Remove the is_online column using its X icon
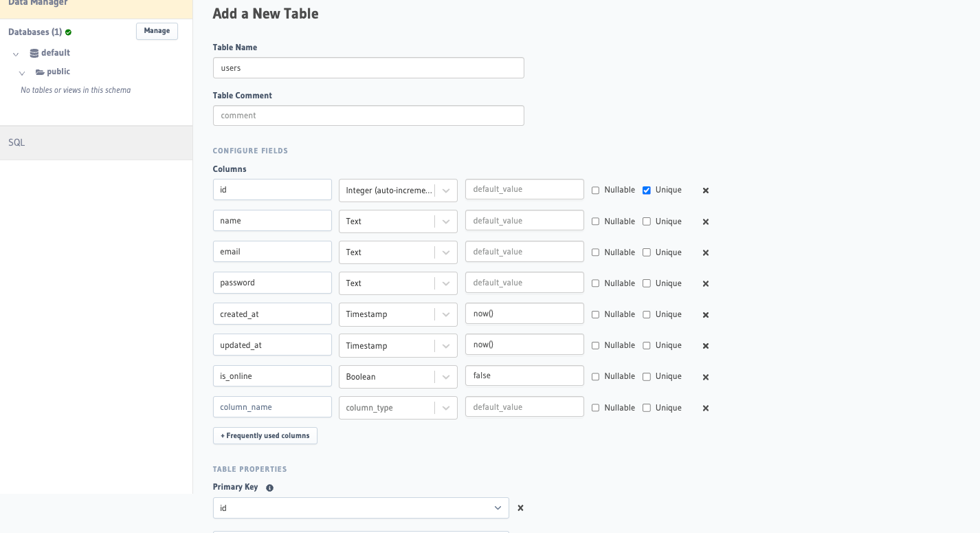Screen dimensions: 980x533 pyautogui.click(x=705, y=377)
